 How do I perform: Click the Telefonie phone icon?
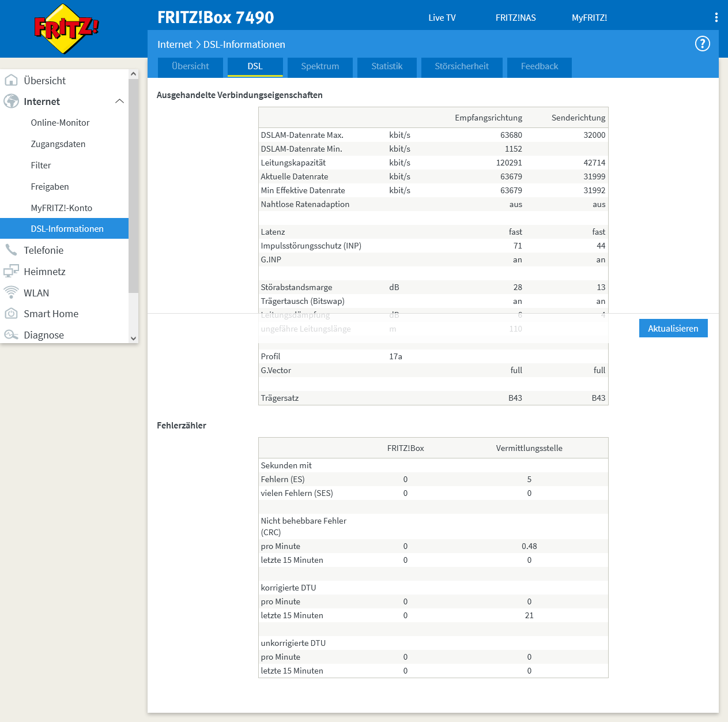coord(12,250)
